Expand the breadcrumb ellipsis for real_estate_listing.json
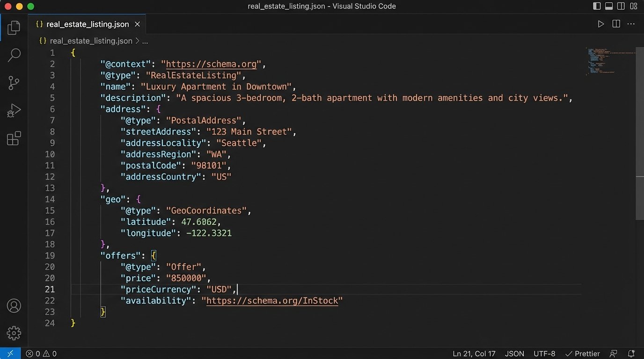 tap(145, 41)
